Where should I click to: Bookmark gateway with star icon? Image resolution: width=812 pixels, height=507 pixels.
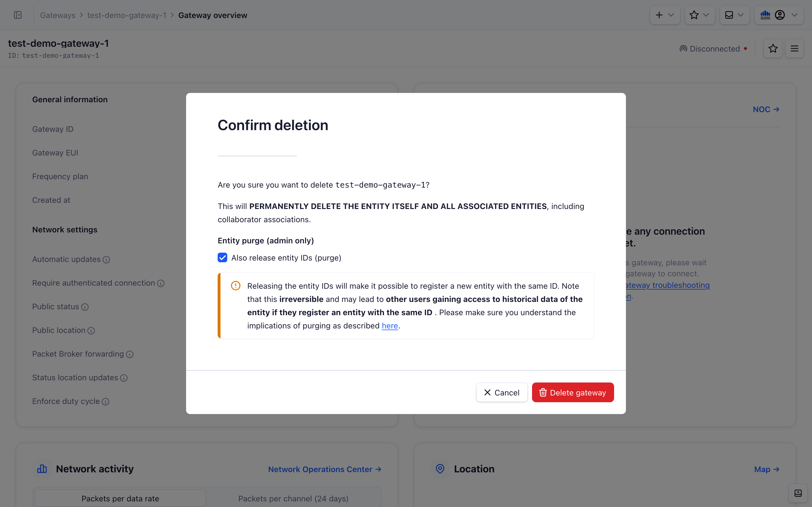(773, 49)
